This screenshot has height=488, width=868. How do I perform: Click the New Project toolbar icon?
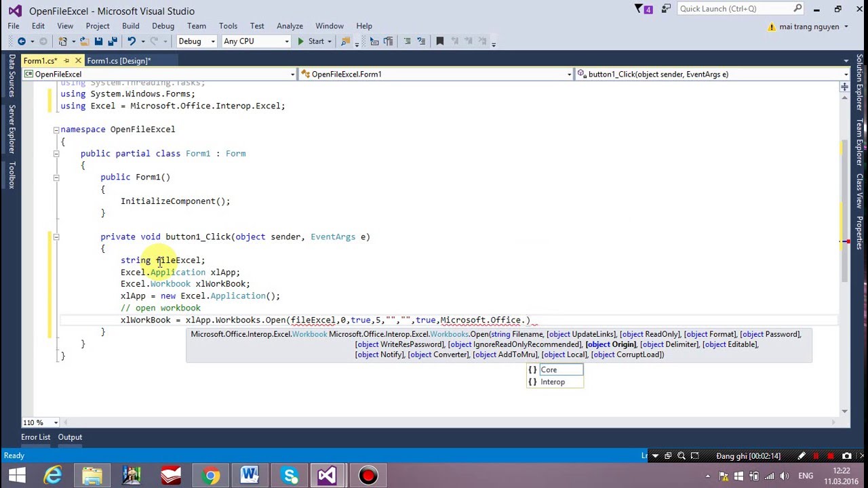[63, 41]
